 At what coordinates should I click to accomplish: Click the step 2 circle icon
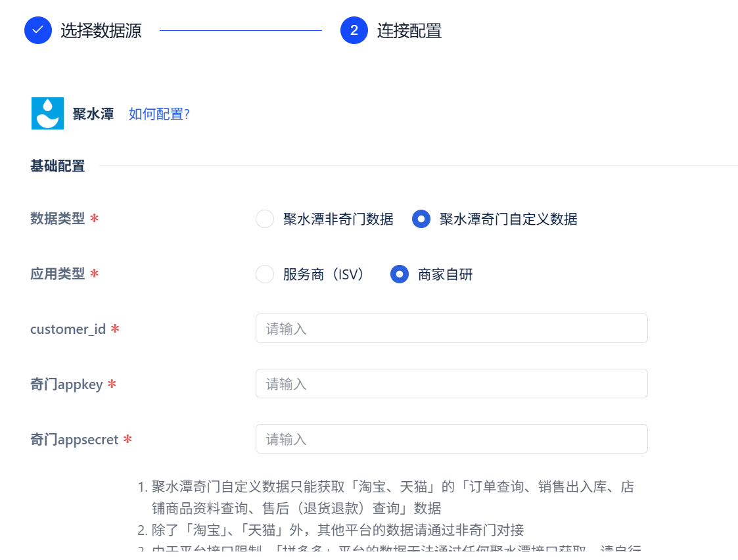click(354, 30)
